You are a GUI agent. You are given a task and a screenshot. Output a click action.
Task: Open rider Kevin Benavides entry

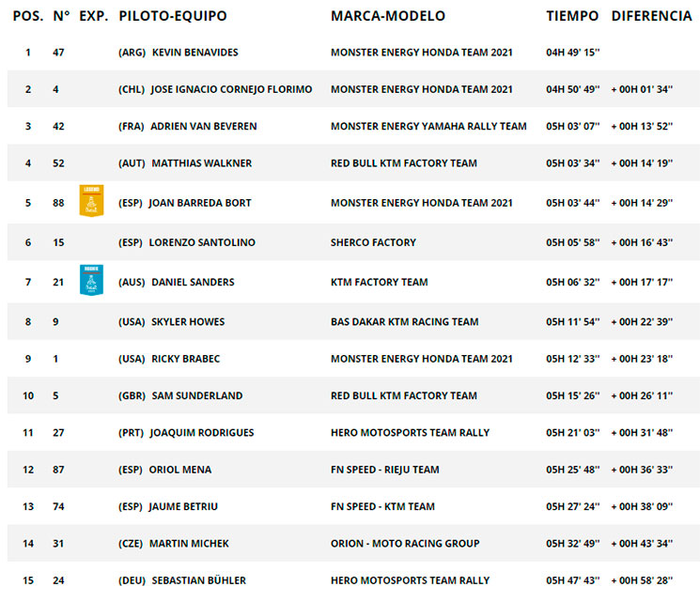coord(195,53)
